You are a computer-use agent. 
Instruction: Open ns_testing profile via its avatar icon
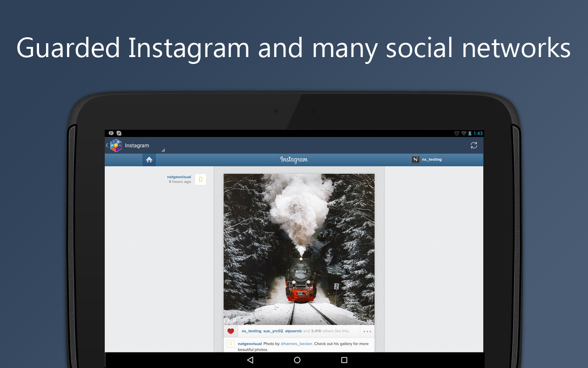click(415, 159)
